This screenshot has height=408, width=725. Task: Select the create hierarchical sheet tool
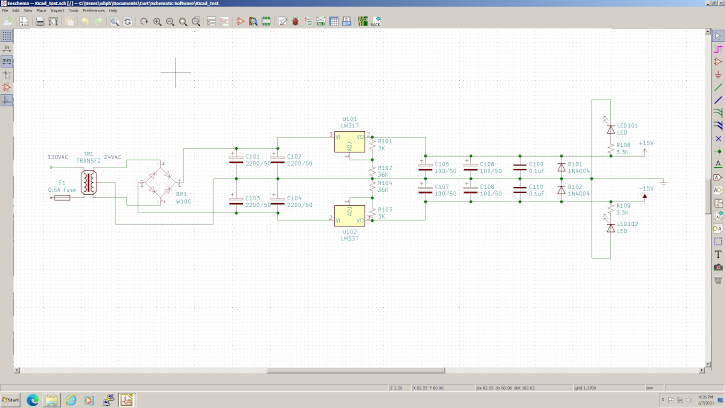(718, 203)
